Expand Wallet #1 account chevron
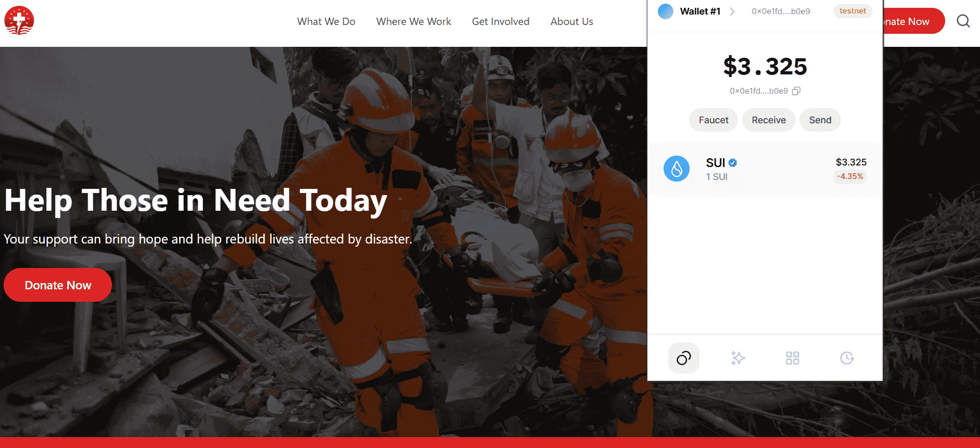The image size is (980, 448). 732,11
